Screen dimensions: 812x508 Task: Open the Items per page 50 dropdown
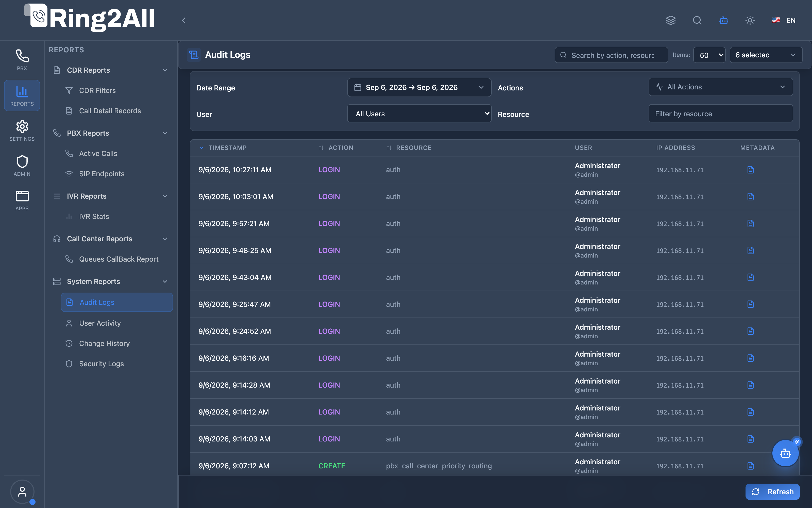(x=709, y=55)
